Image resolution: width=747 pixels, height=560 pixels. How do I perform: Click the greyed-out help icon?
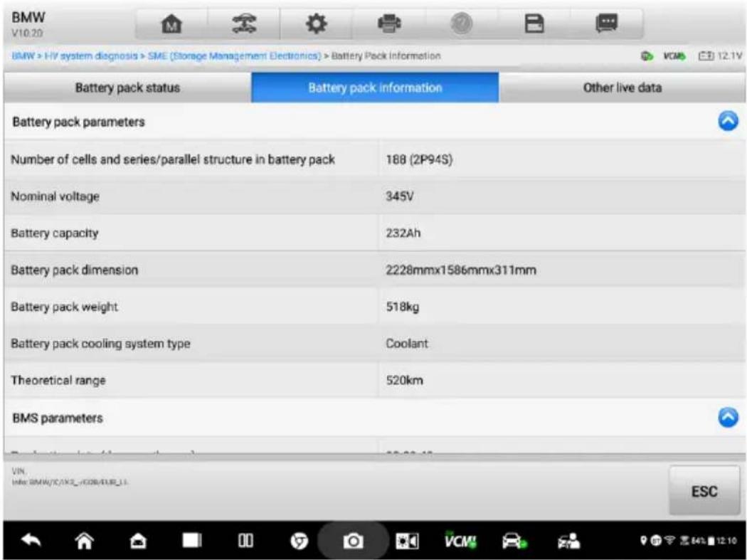[x=461, y=23]
